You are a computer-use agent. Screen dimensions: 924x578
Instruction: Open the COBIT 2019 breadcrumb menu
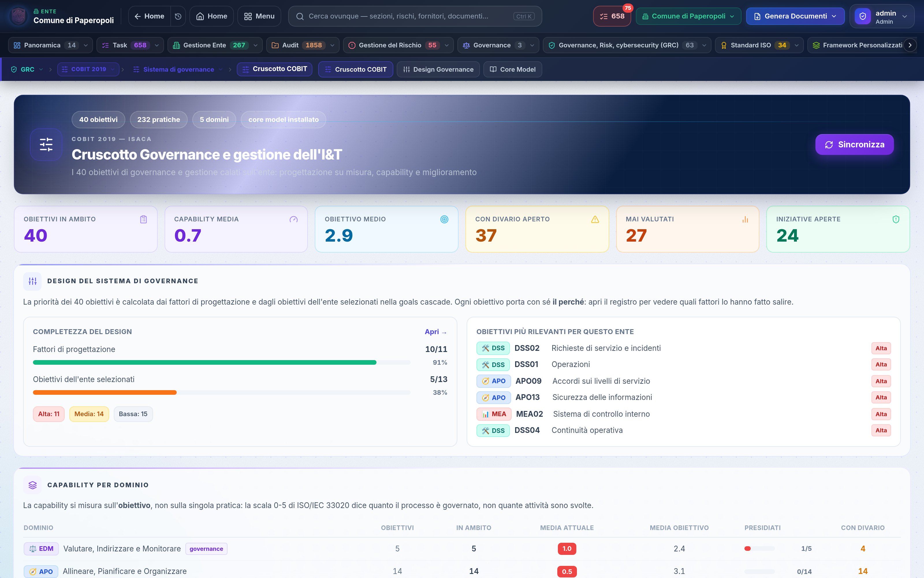(x=88, y=69)
